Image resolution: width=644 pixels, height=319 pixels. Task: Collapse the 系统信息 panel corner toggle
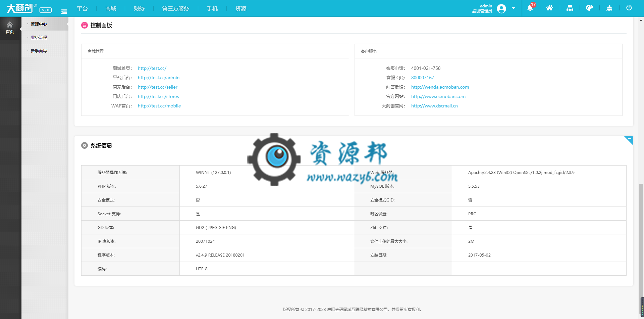(x=629, y=140)
